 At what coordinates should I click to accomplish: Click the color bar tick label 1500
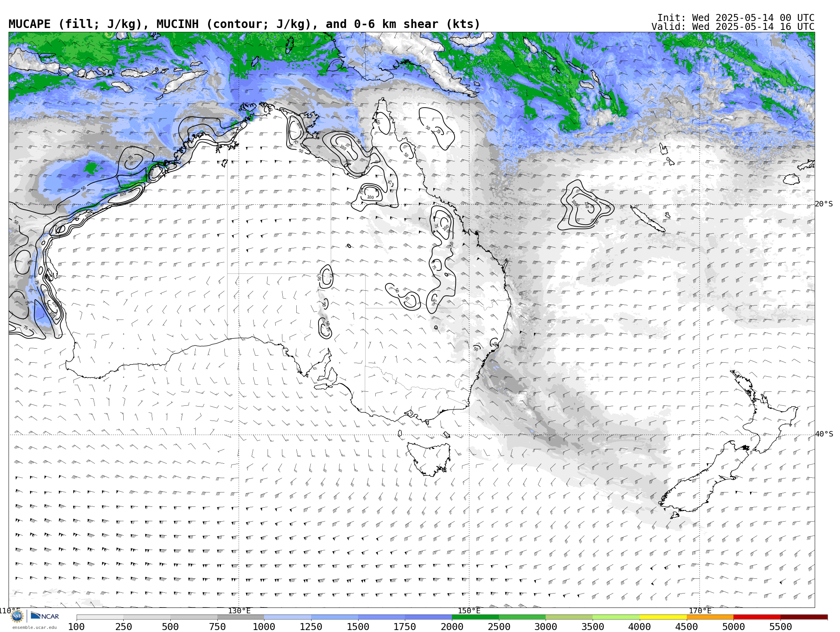point(358,627)
